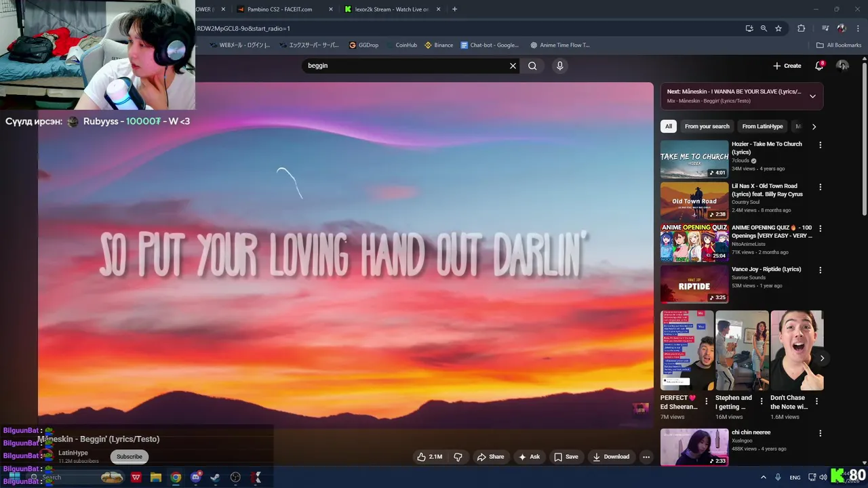Viewport: 868px width, 488px height.
Task: Open WPS Office from taskbar
Action: click(136, 477)
